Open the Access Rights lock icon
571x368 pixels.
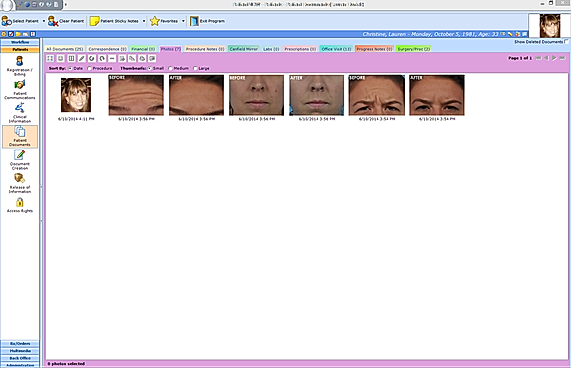(x=20, y=205)
